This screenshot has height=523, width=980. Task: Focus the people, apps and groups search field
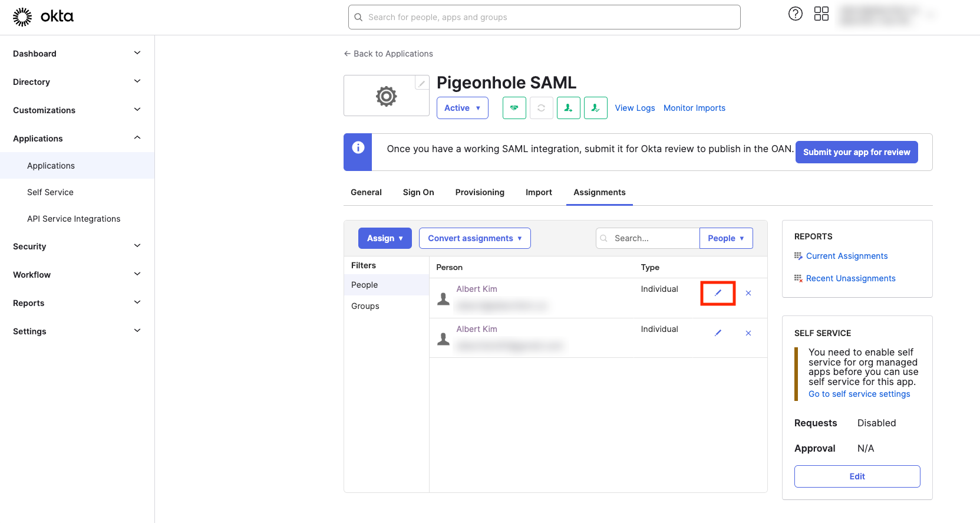pyautogui.click(x=545, y=17)
